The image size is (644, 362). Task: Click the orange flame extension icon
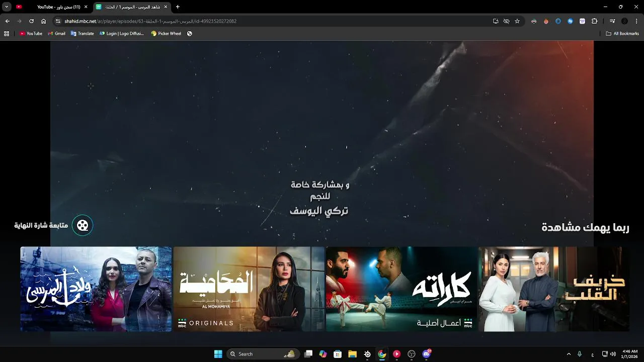pyautogui.click(x=546, y=21)
